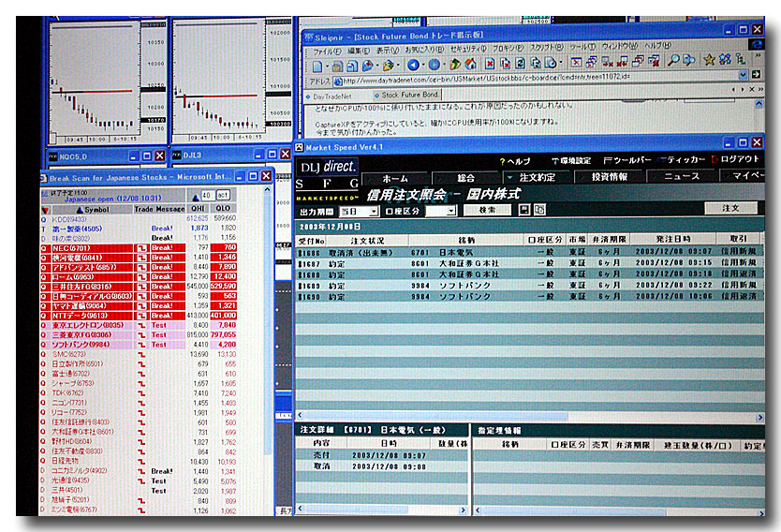Open the Home page icon in Sleipnir
The image size is (781, 532).
tap(470, 64)
